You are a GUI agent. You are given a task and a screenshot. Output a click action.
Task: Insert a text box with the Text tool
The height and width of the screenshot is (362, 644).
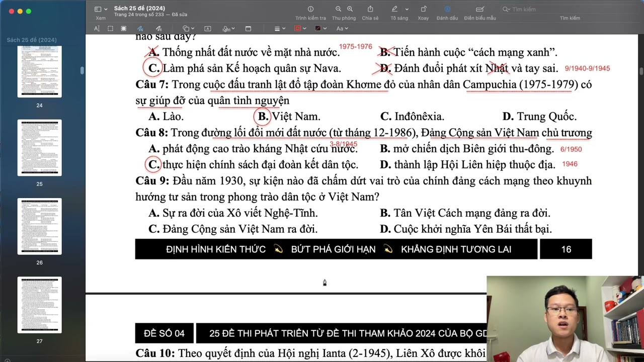207,29
